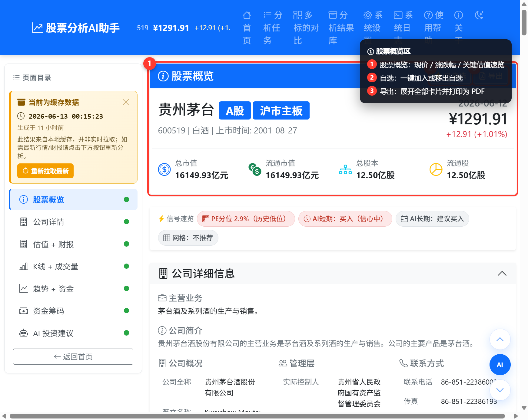This screenshot has width=528, height=420.
Task: Click the 页面目录 list icon
Action: coord(16,77)
